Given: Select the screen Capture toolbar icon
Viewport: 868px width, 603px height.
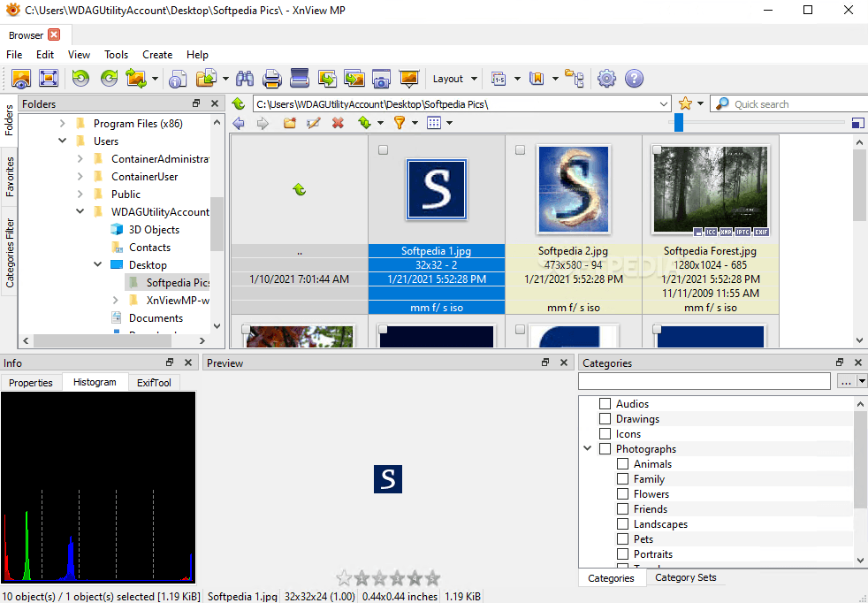Looking at the screenshot, I should [x=381, y=79].
